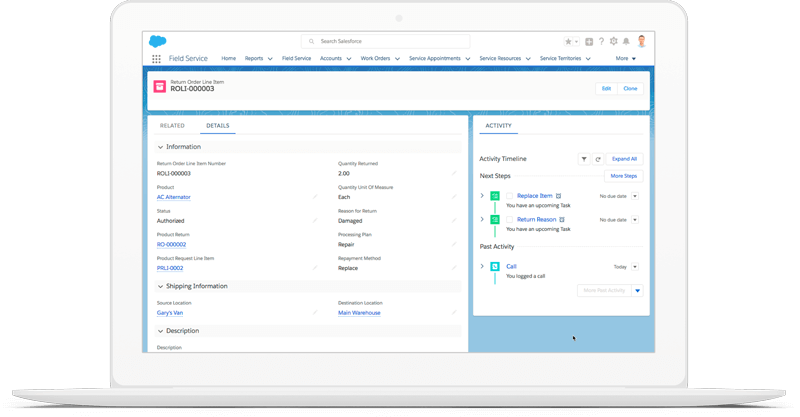Go to the Home tab
800x417 pixels.
coord(229,59)
